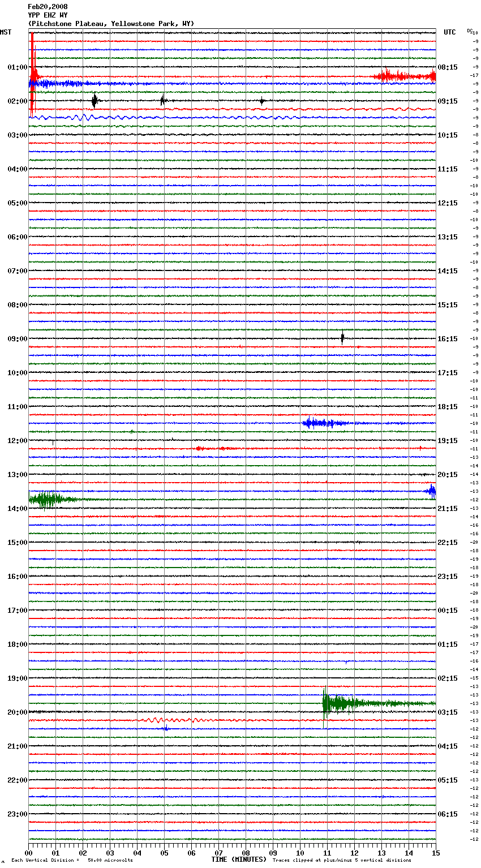This screenshot has width=481, height=868.
Task: Select the black spike on the 16:15 UTC trace
Action: coord(342,338)
